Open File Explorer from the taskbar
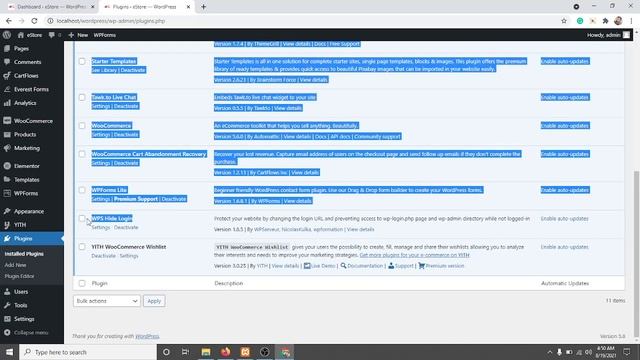The image size is (640, 360). pyautogui.click(x=206, y=352)
